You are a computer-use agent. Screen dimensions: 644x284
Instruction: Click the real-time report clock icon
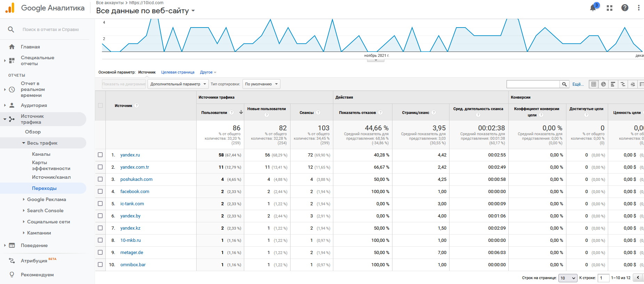coord(12,90)
